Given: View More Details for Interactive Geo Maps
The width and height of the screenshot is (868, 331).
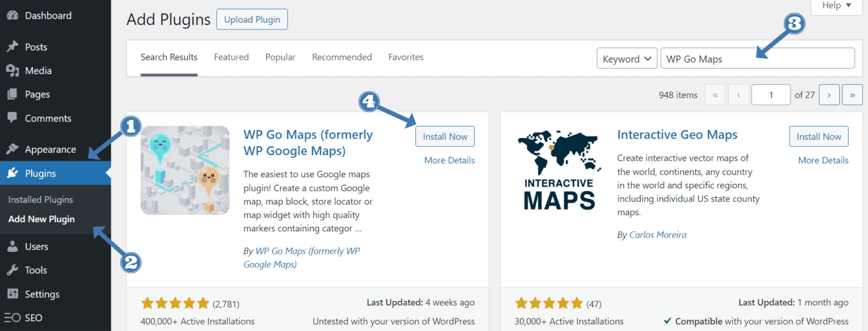Looking at the screenshot, I should click(x=823, y=160).
